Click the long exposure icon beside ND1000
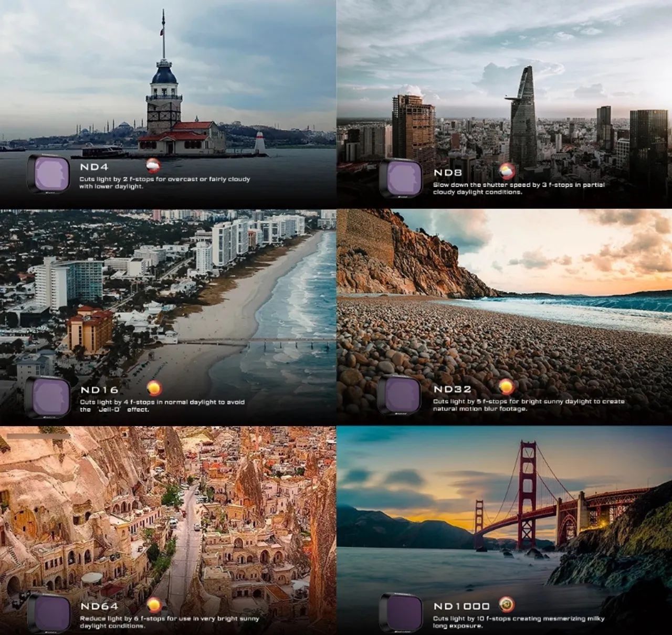Screen dimensions: 672x635 pyautogui.click(x=507, y=605)
